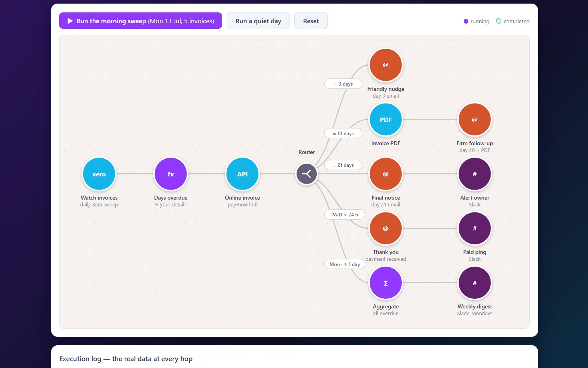Select the Firm follow-up email node
The height and width of the screenshot is (368, 588).
[475, 120]
